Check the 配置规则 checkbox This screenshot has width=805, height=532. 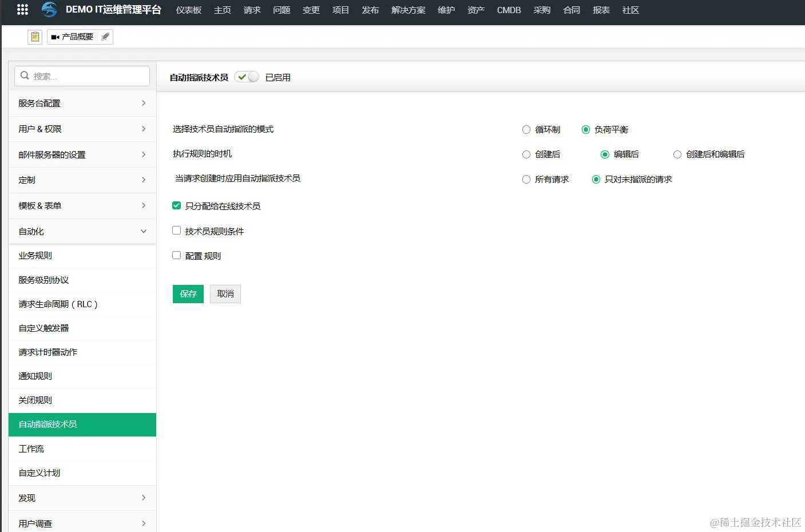176,255
